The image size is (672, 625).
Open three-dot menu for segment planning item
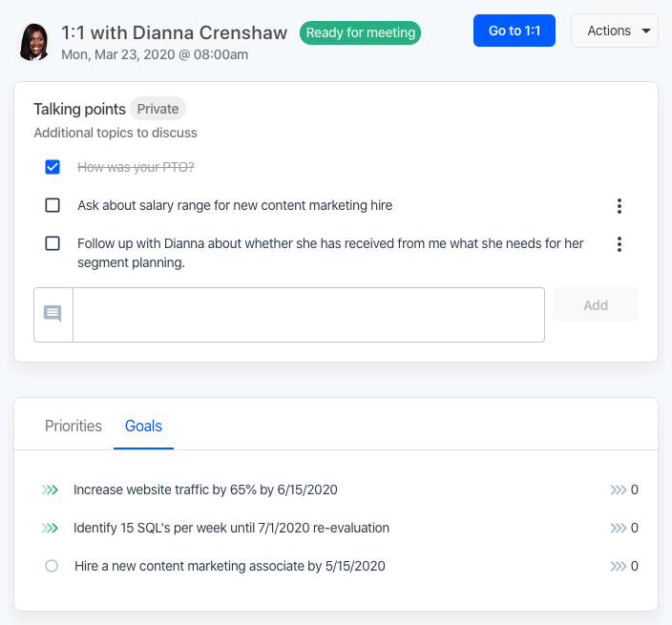coord(619,244)
